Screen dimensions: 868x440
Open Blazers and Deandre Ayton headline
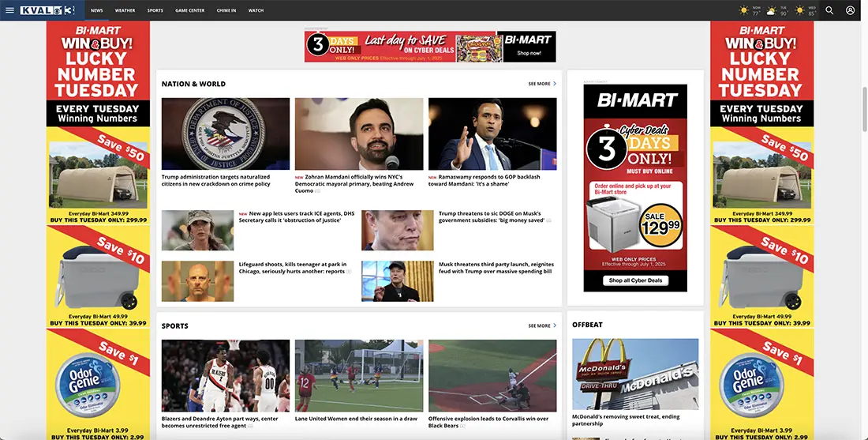[x=220, y=423]
